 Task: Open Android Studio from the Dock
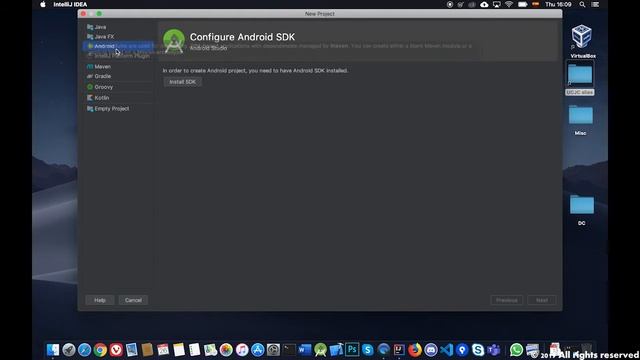click(x=320, y=350)
